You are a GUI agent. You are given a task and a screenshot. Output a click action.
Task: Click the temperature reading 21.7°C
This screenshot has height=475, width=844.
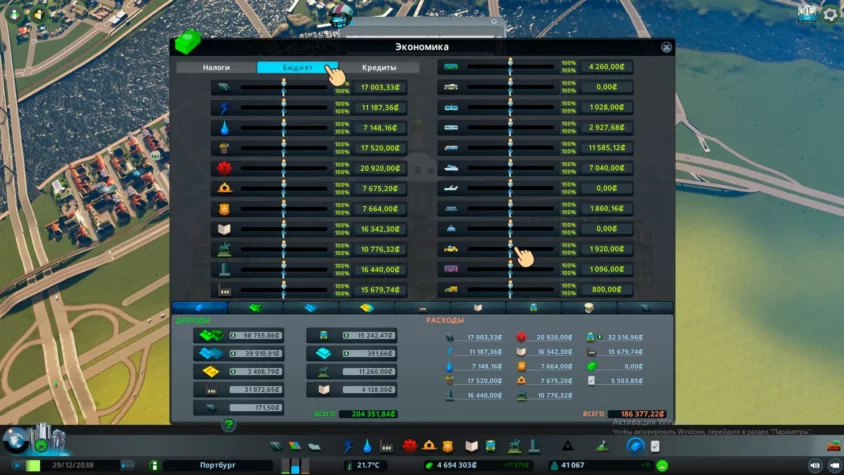pos(368,465)
